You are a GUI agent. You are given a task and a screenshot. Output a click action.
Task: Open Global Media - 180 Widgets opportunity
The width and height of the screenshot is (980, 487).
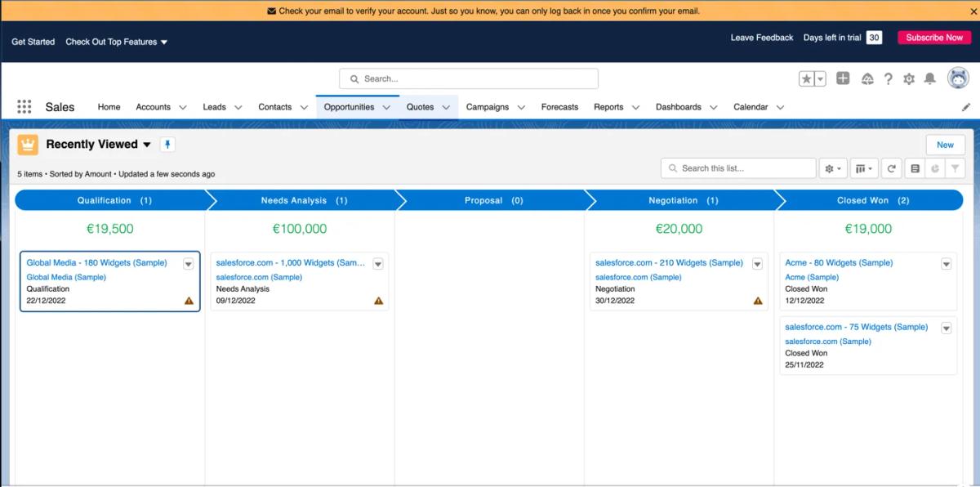click(96, 263)
